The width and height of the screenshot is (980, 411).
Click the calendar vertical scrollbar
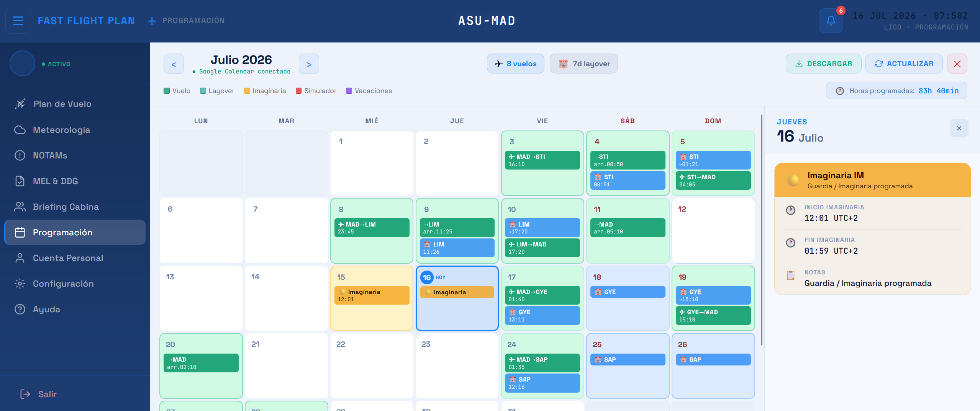tap(762, 230)
